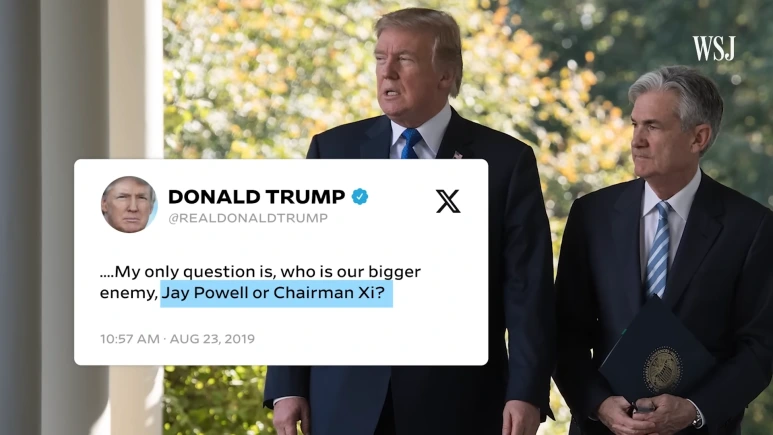The height and width of the screenshot is (435, 773).
Task: Click the WSJ logo watermark
Action: click(x=713, y=48)
